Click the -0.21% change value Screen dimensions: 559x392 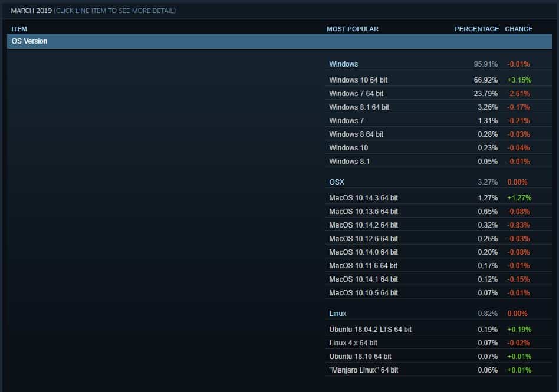(519, 121)
